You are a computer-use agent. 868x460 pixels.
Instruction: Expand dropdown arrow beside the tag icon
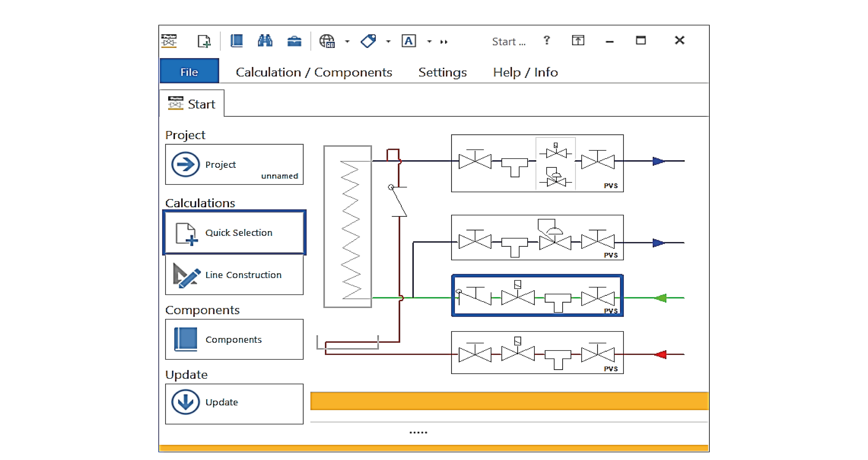(388, 42)
